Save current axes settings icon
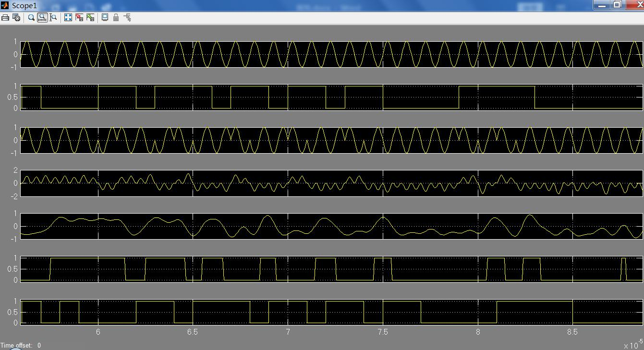 tap(79, 17)
